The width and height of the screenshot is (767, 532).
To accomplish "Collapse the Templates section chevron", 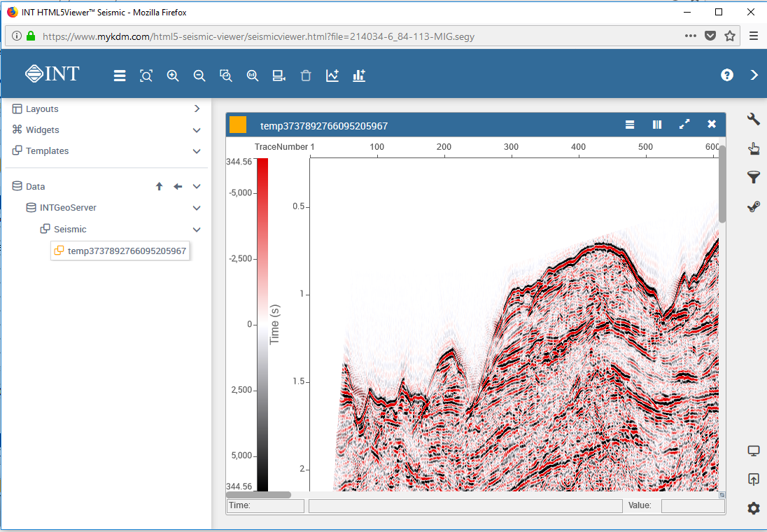I will pyautogui.click(x=197, y=151).
